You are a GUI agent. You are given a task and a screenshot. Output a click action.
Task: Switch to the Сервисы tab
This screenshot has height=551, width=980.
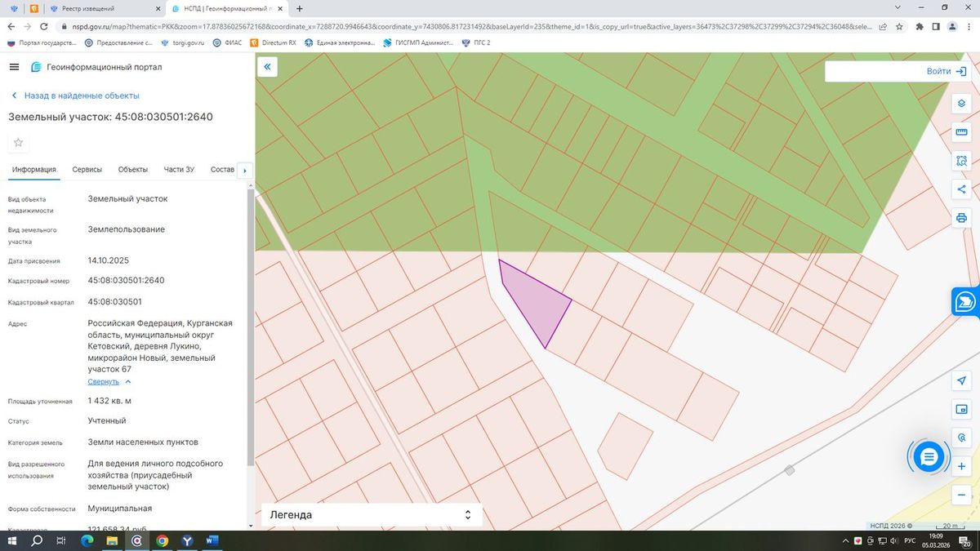tap(87, 170)
